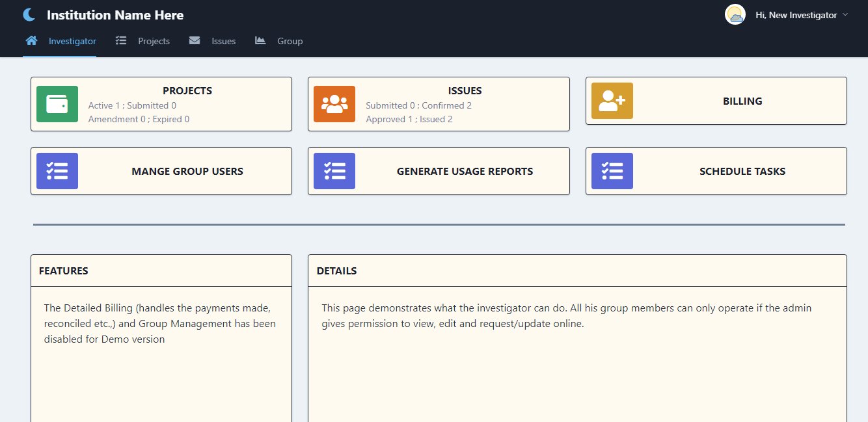Open the Issues navigation tab
Image resolution: width=868 pixels, height=422 pixels.
coord(223,41)
